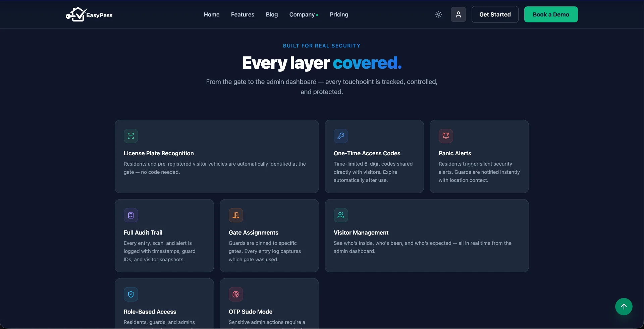
Task: Click the BUILT FOR REAL SECURITY label
Action: point(322,46)
